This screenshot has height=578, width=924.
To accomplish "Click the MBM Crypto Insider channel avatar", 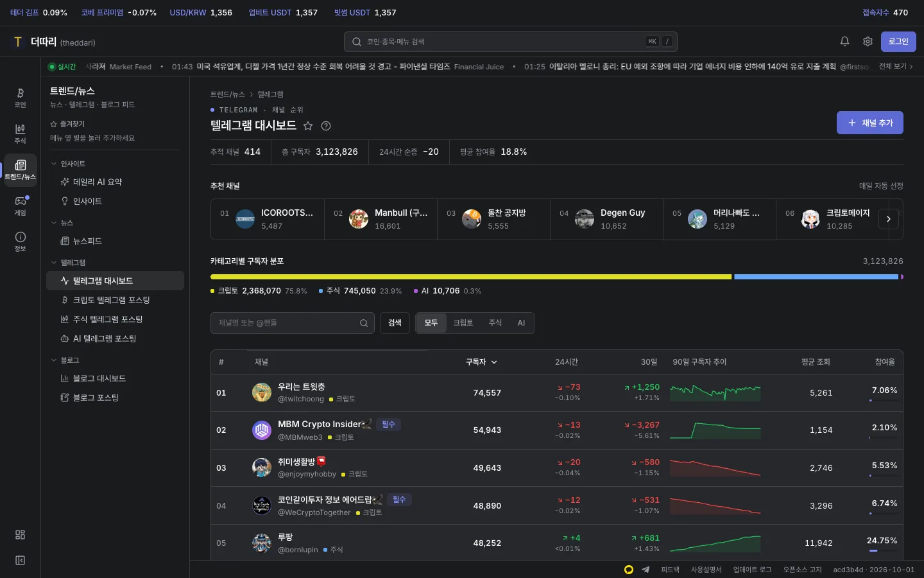I will 262,430.
